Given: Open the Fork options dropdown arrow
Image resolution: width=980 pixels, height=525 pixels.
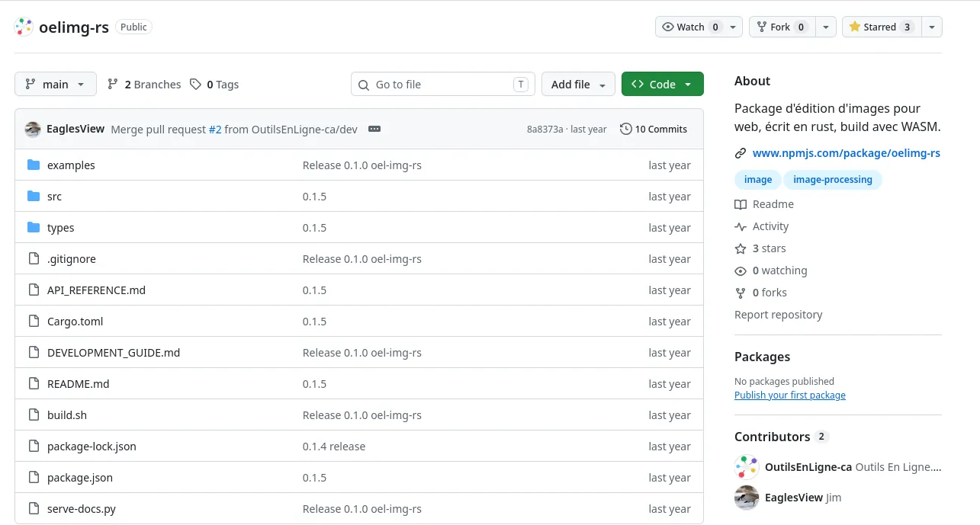Looking at the screenshot, I should pyautogui.click(x=826, y=27).
